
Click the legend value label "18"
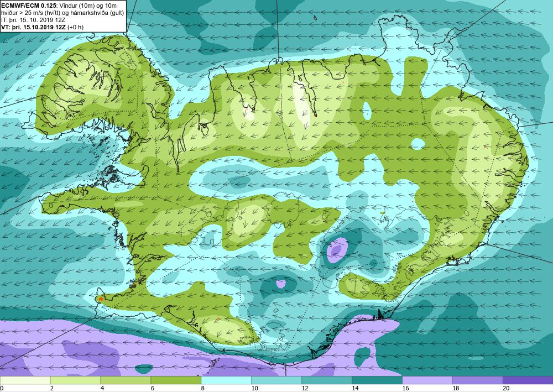(456, 389)
